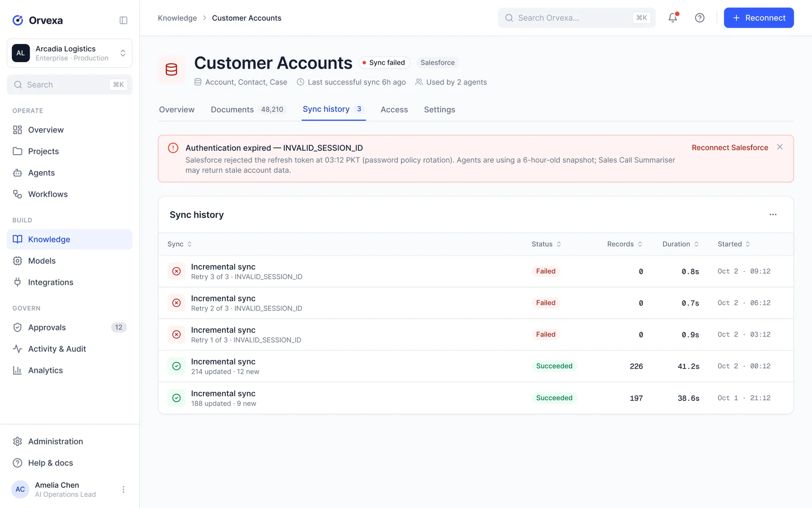Dismiss the authentication expired alert

click(780, 147)
